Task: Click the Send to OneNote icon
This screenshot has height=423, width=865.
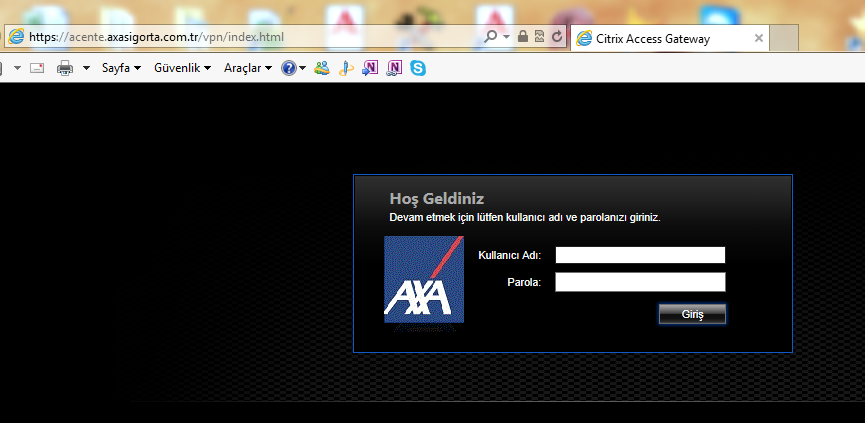Action: 370,68
